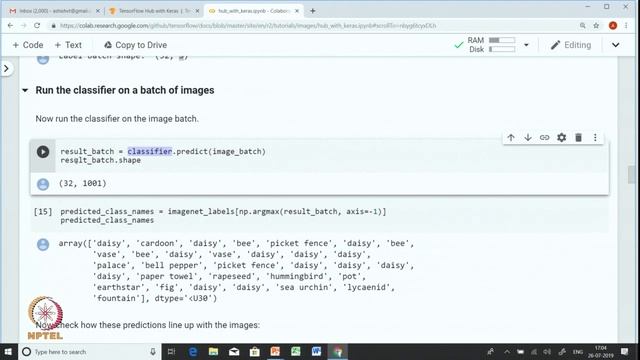The height and width of the screenshot is (360, 640).
Task: Open the notifications action center
Action: point(624,351)
